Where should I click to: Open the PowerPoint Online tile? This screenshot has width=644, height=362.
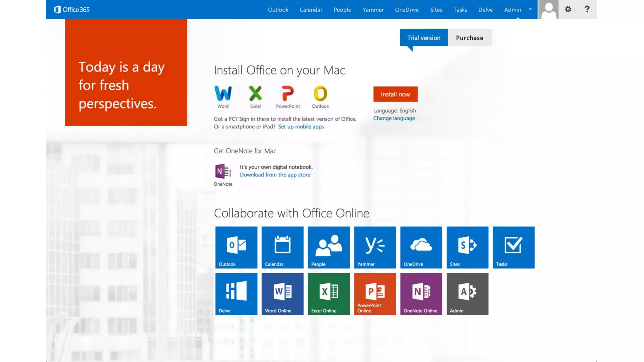tap(375, 294)
